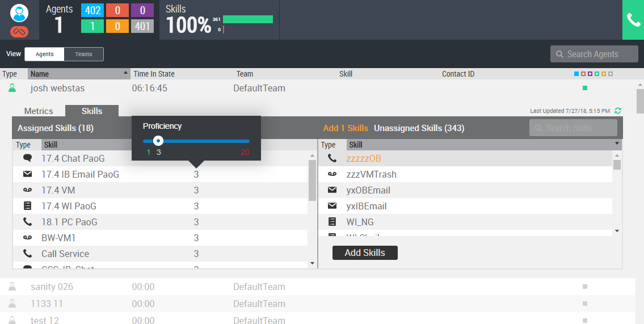This screenshot has height=324, width=644.
Task: Click phone icon for Call Service
Action: 27,254
